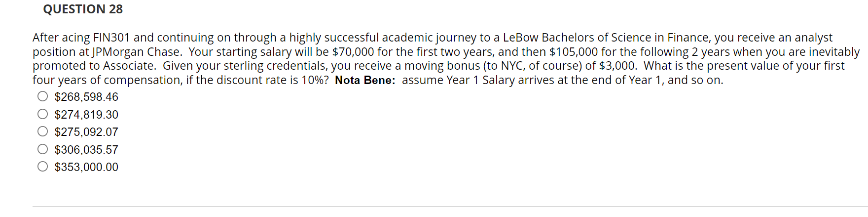Viewport: 868px width, 217px height.
Task: Select the $353,000.00 radio button
Action: tap(43, 167)
